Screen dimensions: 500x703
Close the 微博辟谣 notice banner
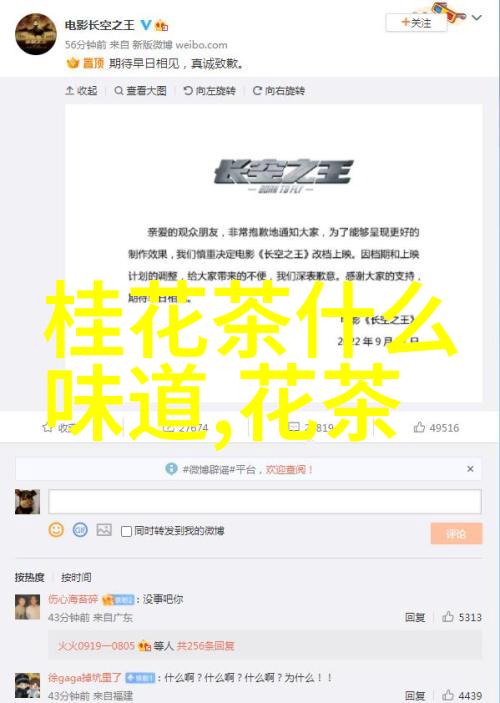[x=470, y=469]
